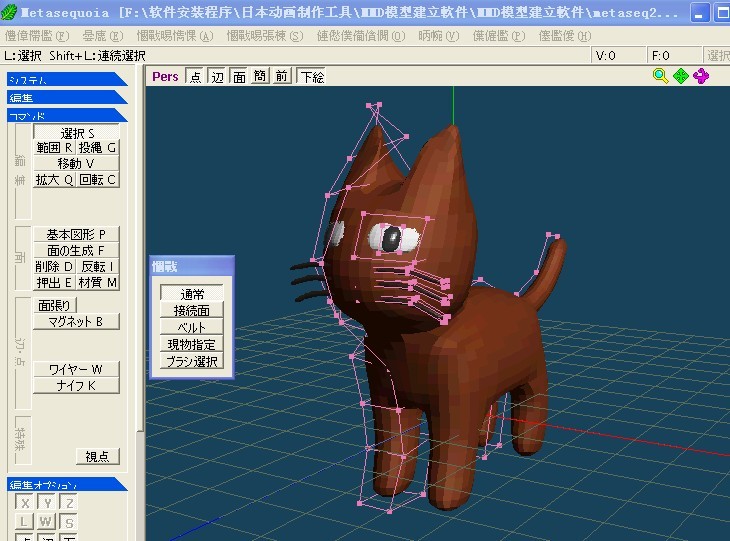Select the 削除 D delete command
Image resolution: width=730 pixels, height=541 pixels.
click(54, 266)
